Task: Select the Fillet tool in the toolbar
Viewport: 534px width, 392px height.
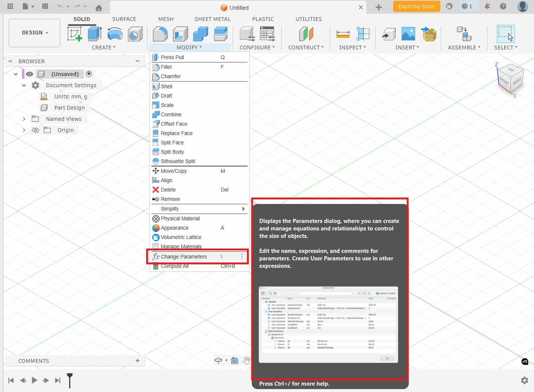Action: tap(160, 34)
